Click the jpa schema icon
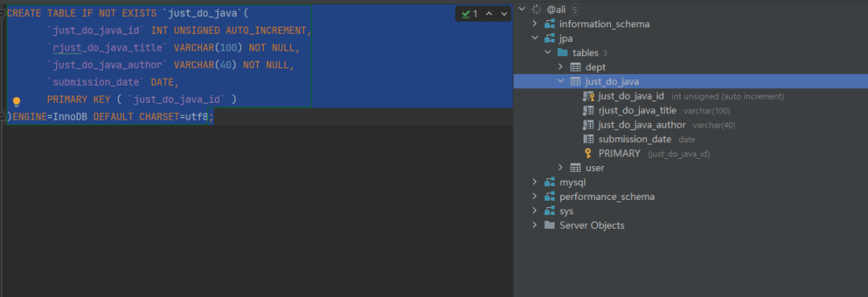 tap(549, 39)
